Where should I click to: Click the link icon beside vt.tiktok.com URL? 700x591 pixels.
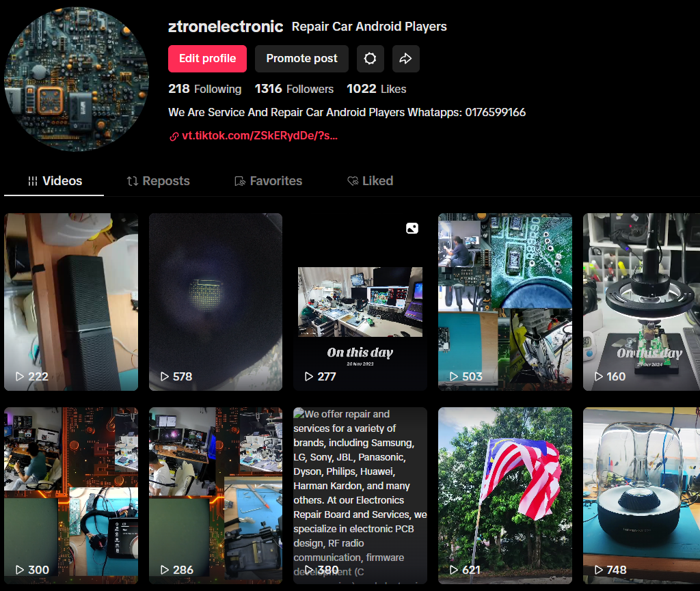(x=174, y=136)
